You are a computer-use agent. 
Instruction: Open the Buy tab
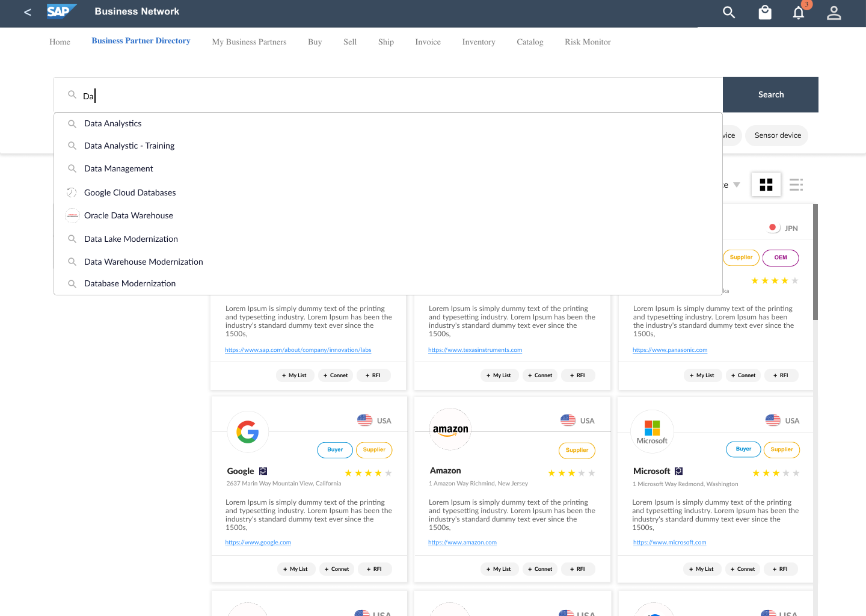pos(315,42)
